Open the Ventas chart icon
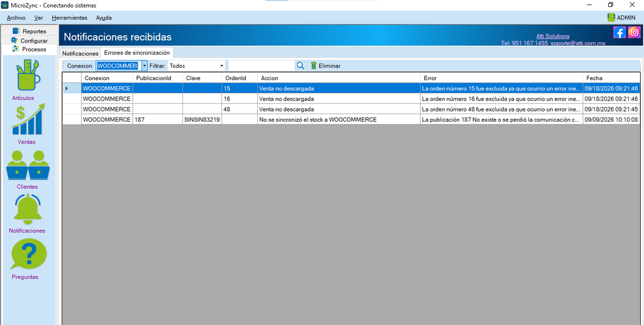This screenshot has height=325, width=644. 28,119
